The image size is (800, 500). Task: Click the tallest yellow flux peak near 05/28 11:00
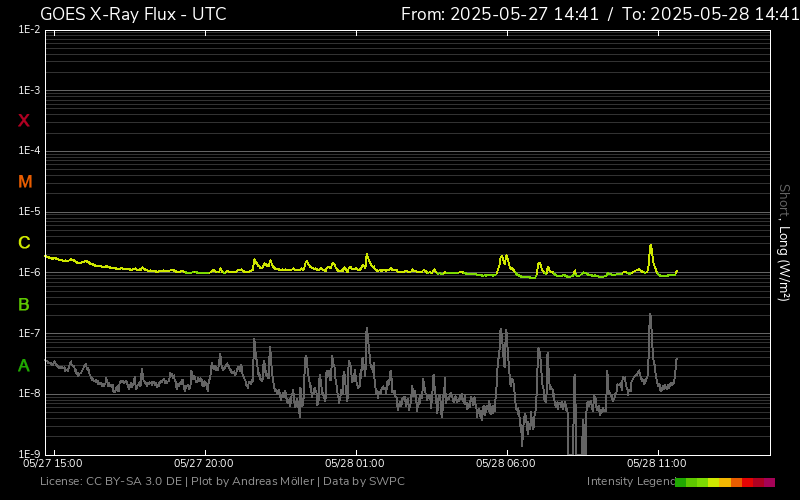(x=650, y=246)
